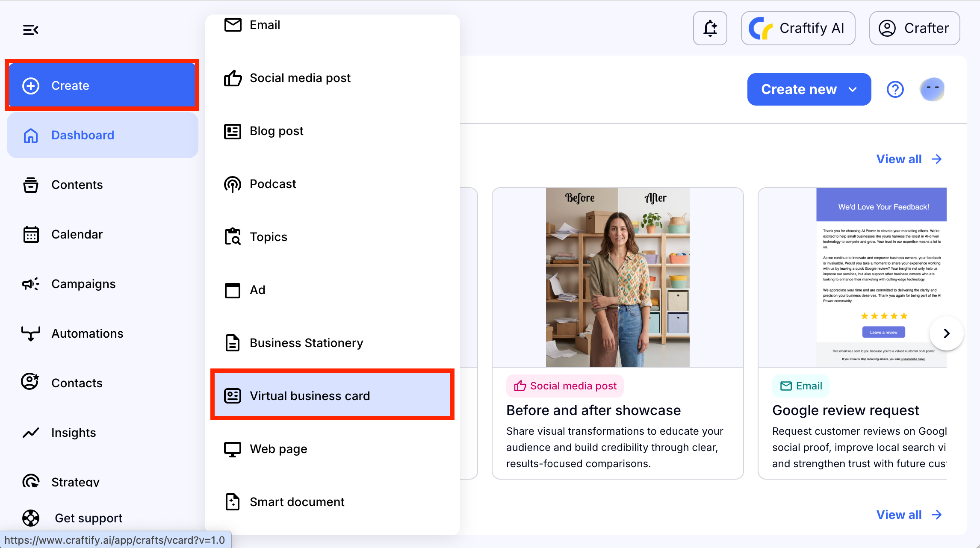
Task: Open the Before and after showcase thumbnail
Action: (617, 277)
